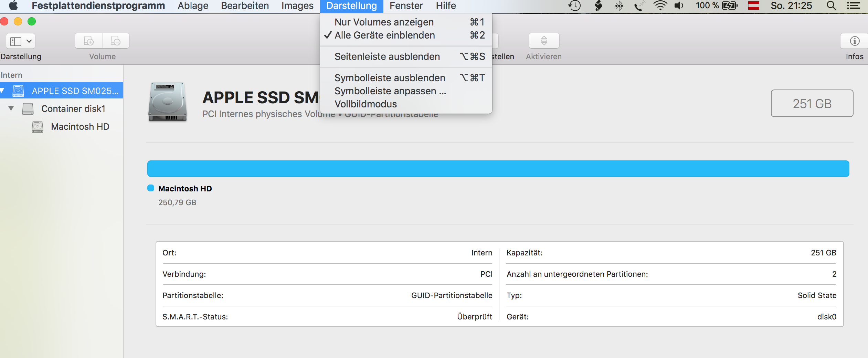This screenshot has height=358, width=868.
Task: Click the Bluetooth menu bar icon
Action: (x=619, y=6)
